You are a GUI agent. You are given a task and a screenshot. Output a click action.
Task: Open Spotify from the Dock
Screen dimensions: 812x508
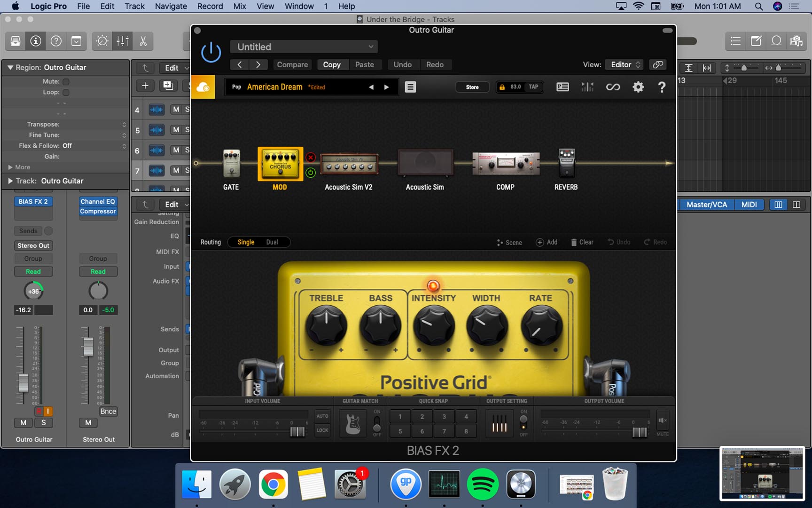coord(483,484)
